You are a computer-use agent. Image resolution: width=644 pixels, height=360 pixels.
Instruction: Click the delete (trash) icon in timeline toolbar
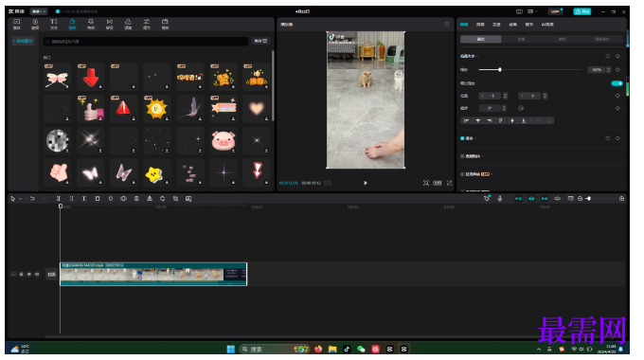98,199
